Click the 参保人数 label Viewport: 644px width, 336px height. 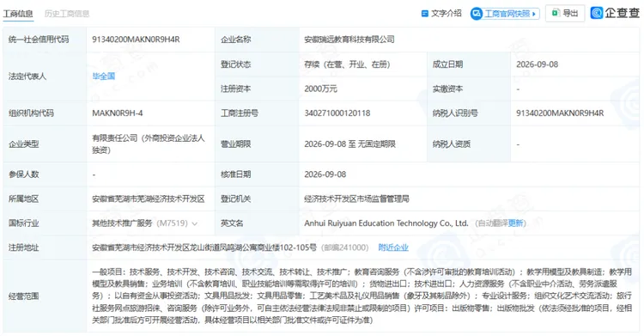(x=23, y=174)
